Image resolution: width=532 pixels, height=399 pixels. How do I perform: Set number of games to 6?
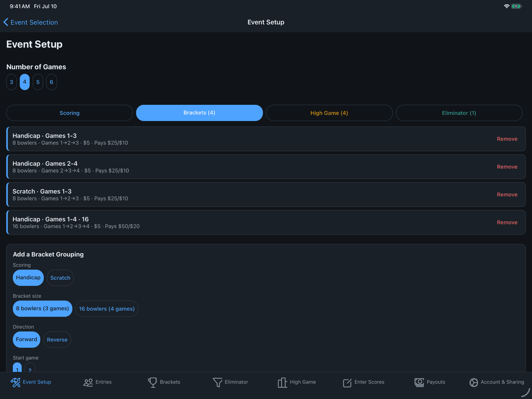pos(52,82)
